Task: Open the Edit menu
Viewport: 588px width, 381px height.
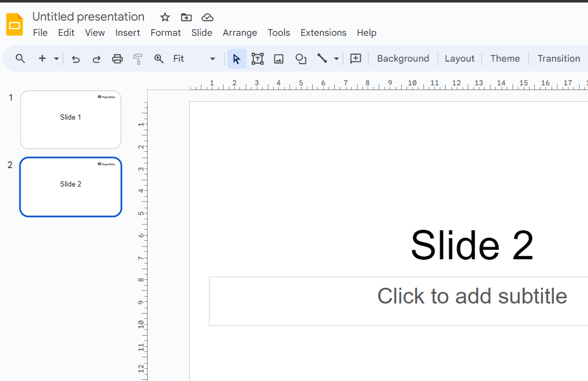Action: coord(66,33)
